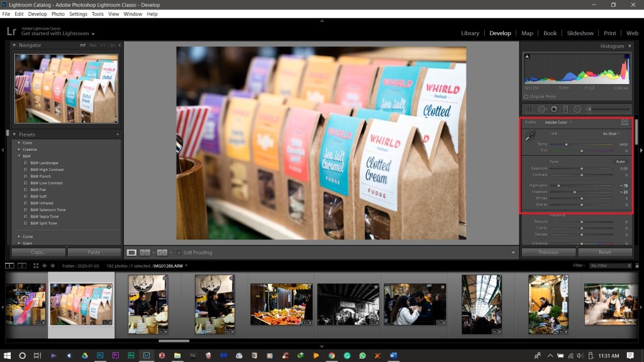Select the Graduated Filter tool
The image size is (644, 362).
[565, 109]
